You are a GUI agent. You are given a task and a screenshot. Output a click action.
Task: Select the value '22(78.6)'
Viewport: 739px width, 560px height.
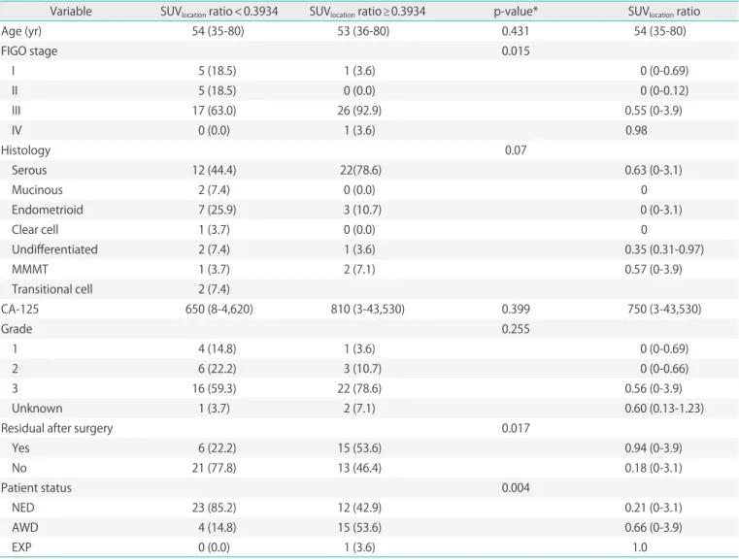[360, 170]
